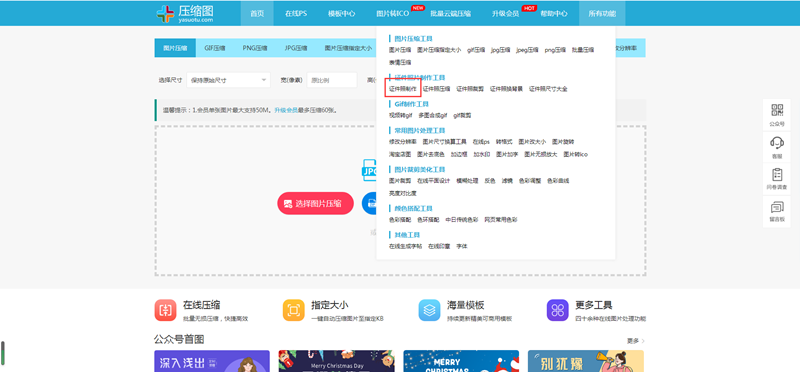The height and width of the screenshot is (372, 800).
Task: Choose 批量压缩 under 图片压缩工具
Action: [x=583, y=50]
